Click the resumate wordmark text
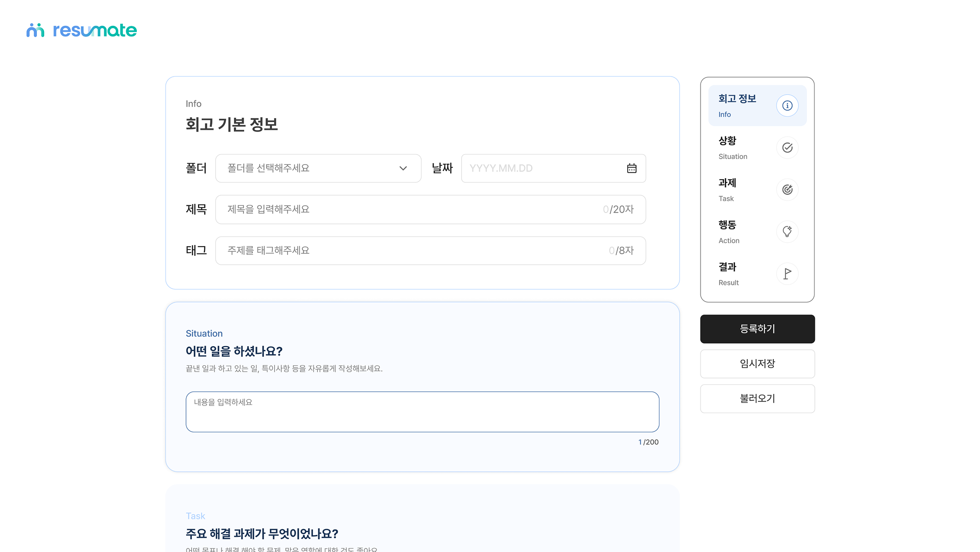The width and height of the screenshot is (980, 552). 95,31
